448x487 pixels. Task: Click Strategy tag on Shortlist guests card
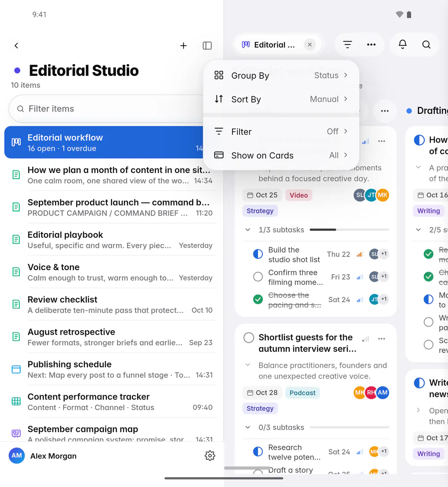tap(260, 408)
